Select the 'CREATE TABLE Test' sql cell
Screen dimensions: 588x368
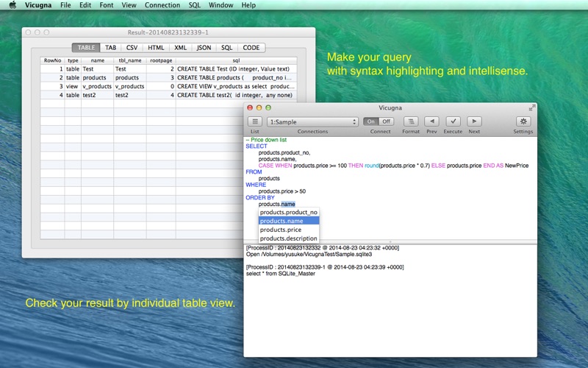coord(236,68)
